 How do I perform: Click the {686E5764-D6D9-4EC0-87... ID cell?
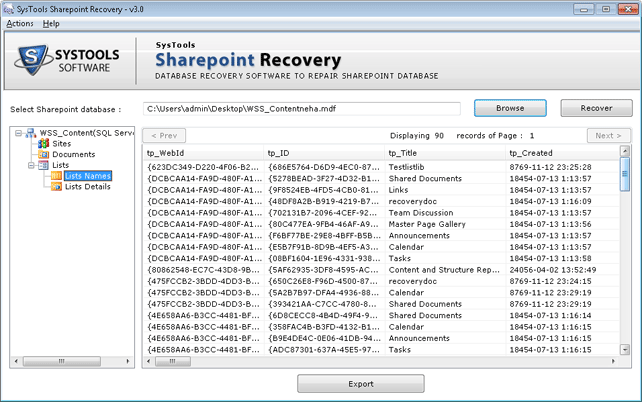(x=323, y=167)
